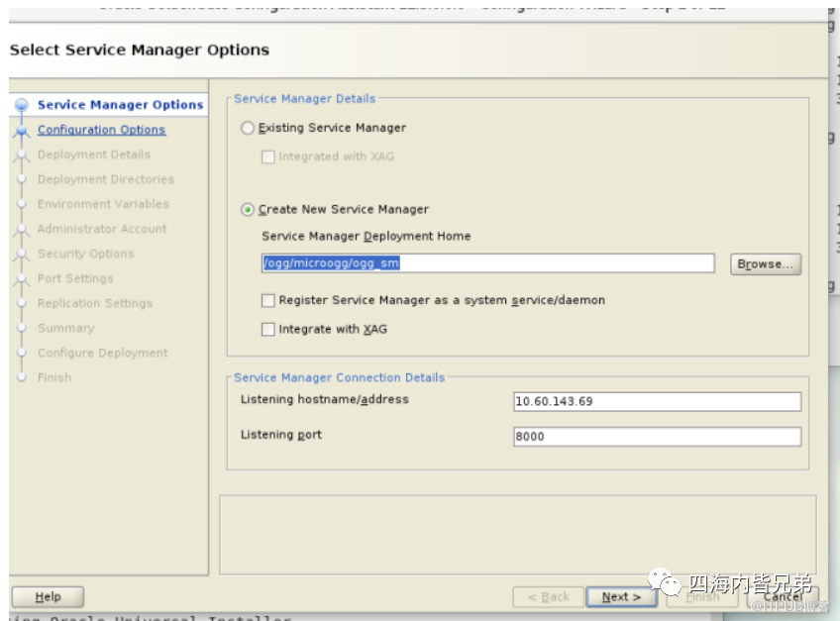
Task: Check the Integrate with XAG checkbox
Action: [268, 330]
